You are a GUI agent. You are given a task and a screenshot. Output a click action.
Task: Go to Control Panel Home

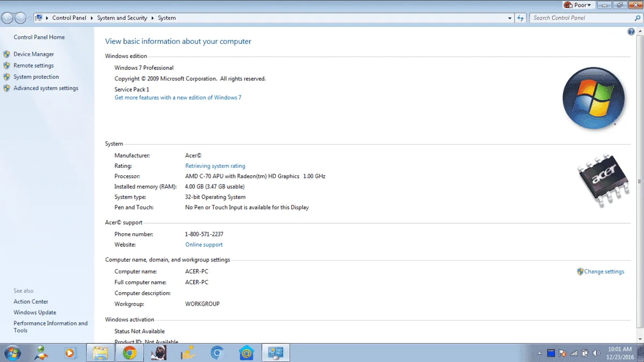pos(39,37)
